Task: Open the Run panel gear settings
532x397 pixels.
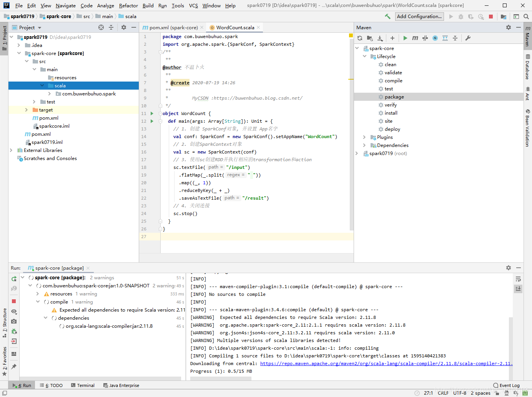Action: pyautogui.click(x=509, y=268)
